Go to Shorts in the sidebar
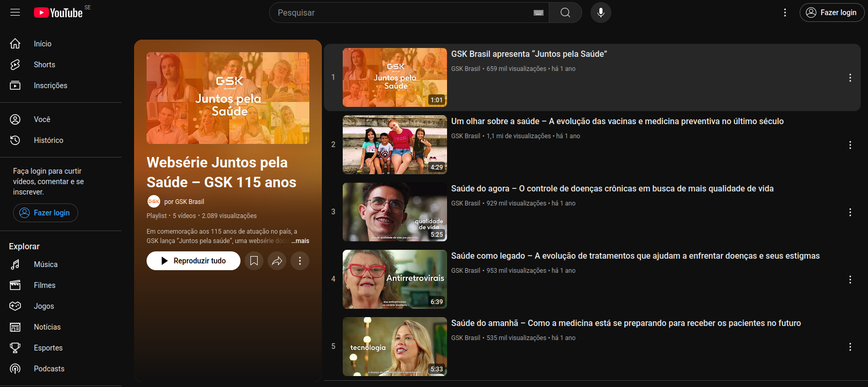Screen dimensions: 868x387 [x=44, y=65]
